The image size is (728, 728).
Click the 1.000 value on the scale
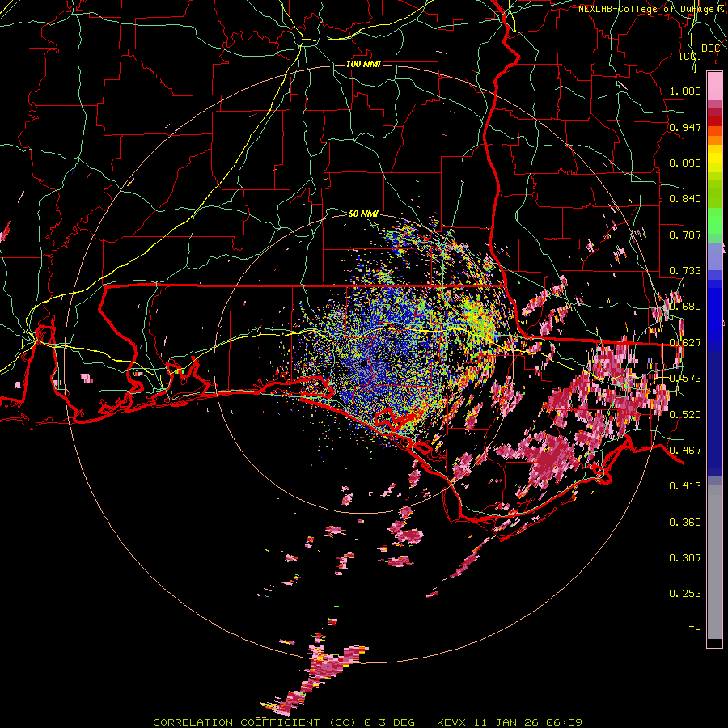685,91
